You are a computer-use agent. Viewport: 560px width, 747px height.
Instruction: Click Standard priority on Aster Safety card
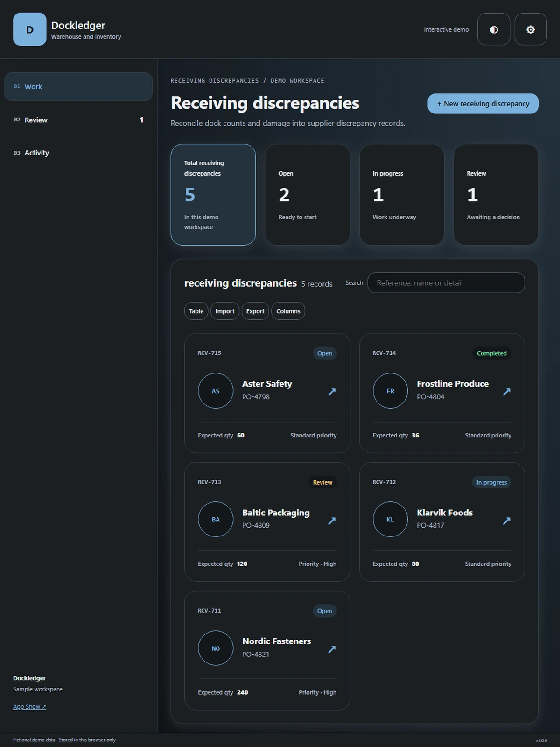point(313,435)
